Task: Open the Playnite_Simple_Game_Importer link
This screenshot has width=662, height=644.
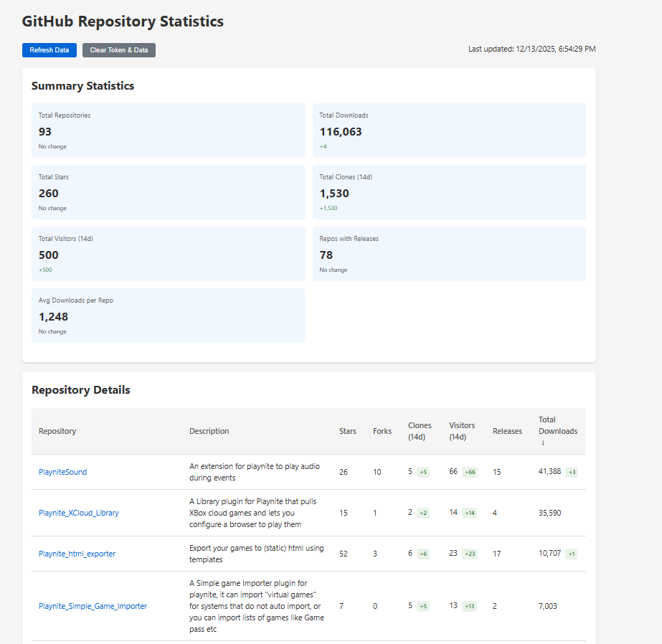Action: tap(93, 606)
